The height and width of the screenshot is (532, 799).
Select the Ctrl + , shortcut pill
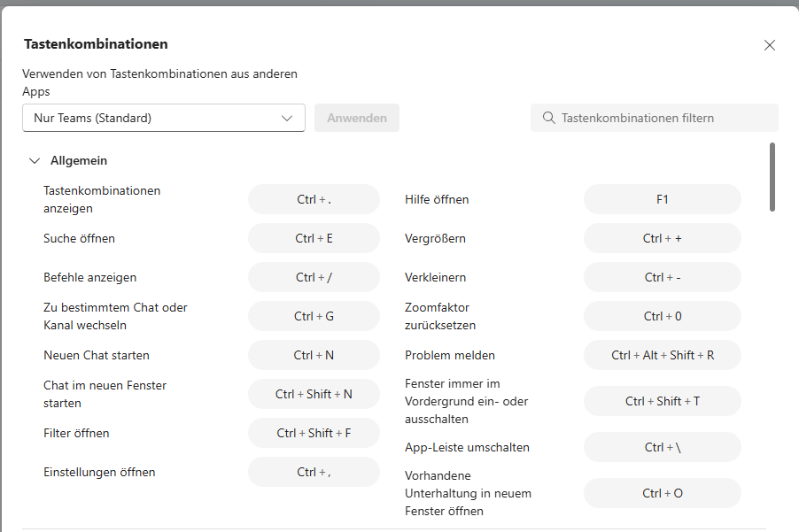coord(314,472)
